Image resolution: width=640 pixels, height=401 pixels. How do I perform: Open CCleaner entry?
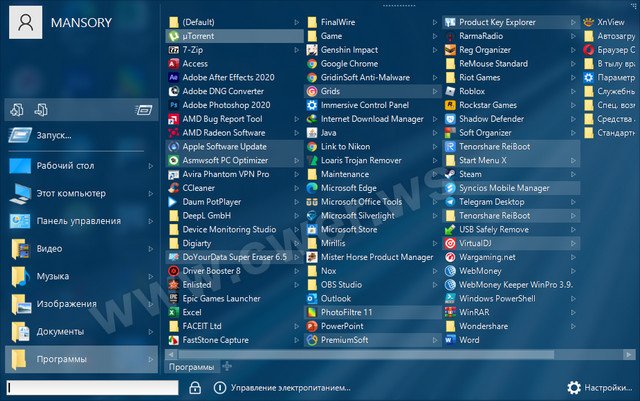click(x=199, y=187)
